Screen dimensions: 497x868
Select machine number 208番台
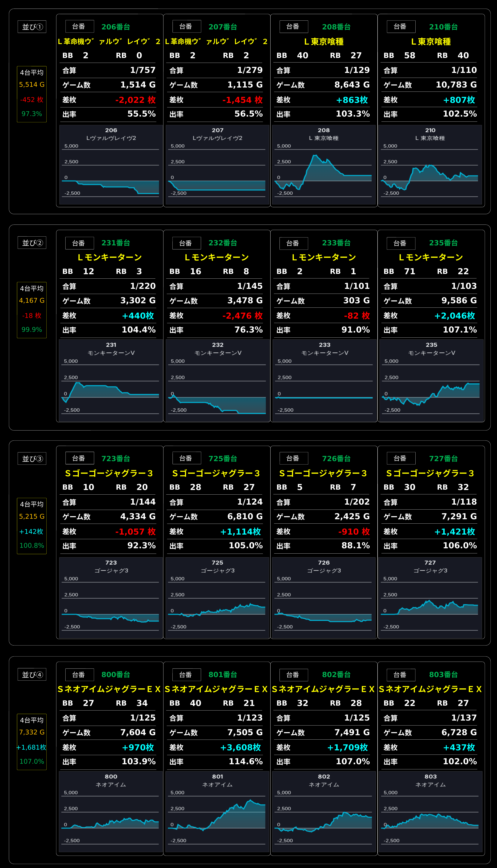pos(337,27)
